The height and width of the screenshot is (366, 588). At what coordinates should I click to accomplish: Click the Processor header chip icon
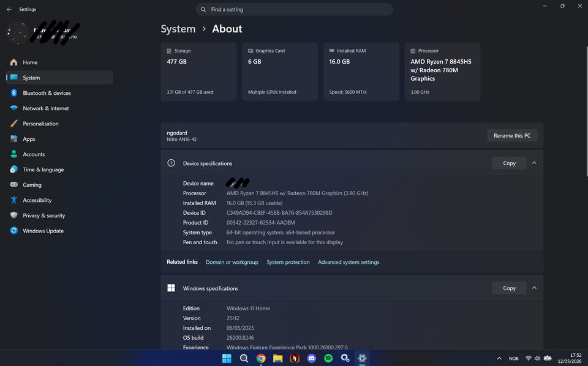(413, 51)
